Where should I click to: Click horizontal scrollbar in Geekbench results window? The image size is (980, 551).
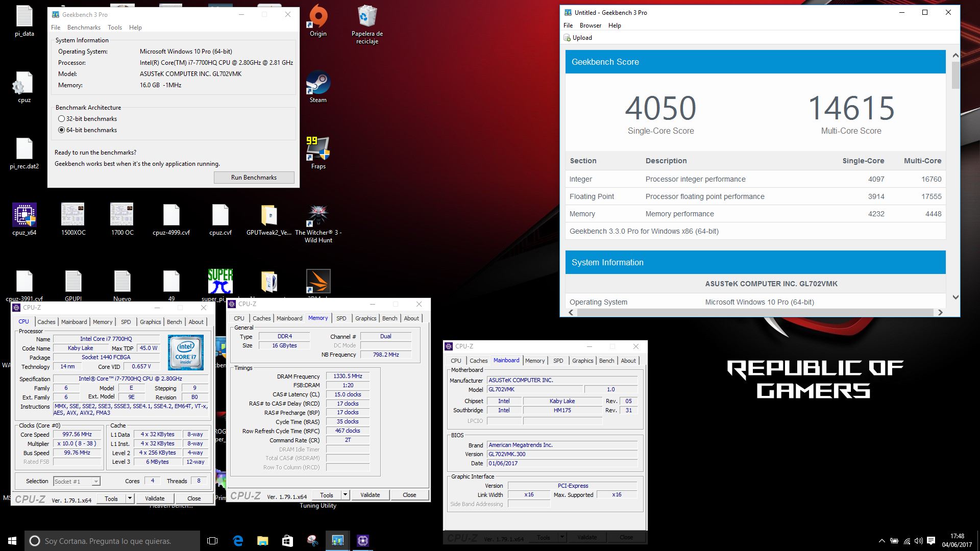pos(755,312)
